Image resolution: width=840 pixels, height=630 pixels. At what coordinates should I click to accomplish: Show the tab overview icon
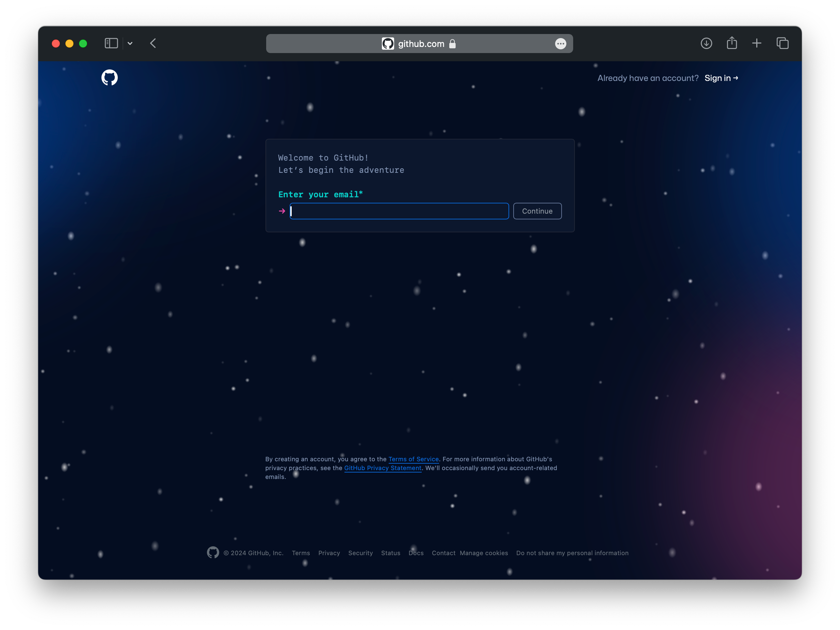click(782, 43)
